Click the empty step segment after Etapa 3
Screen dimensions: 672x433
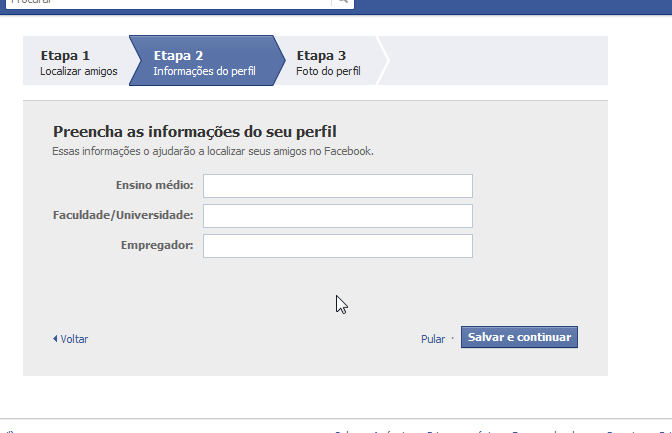coord(495,62)
